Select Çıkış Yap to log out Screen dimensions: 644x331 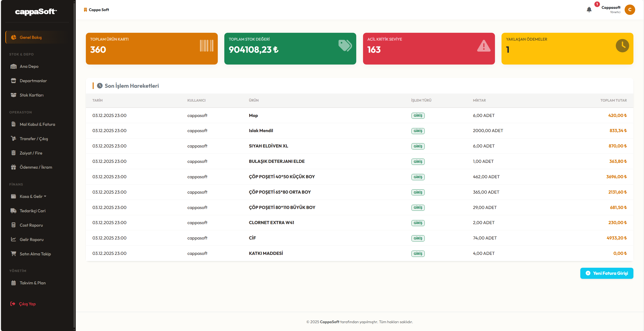coord(27,304)
